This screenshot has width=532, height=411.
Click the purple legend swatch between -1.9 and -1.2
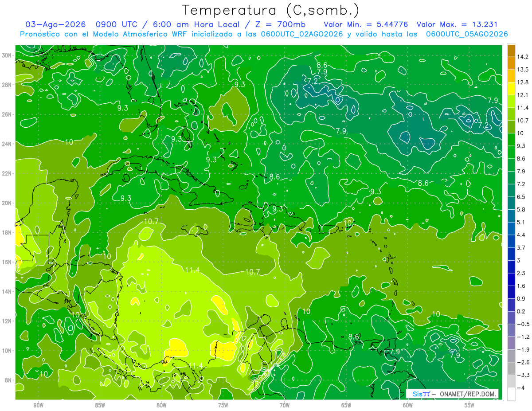(511, 343)
